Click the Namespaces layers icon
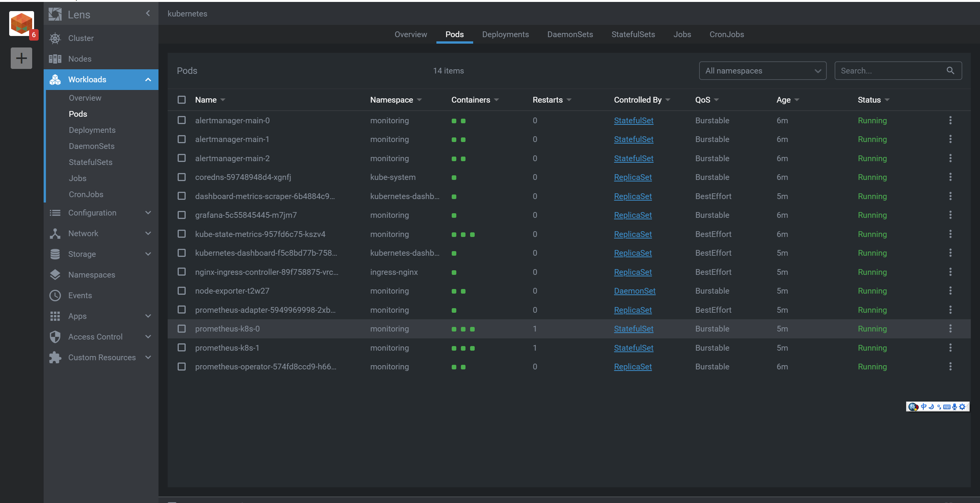Screen dimensions: 980x503 tap(55, 275)
